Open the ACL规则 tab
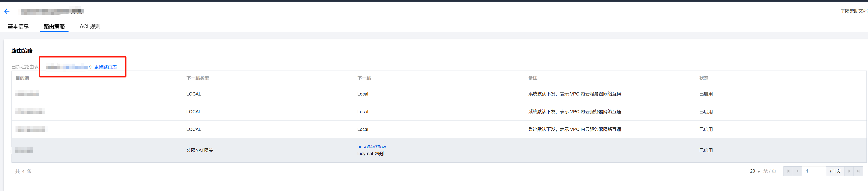 pyautogui.click(x=90, y=26)
